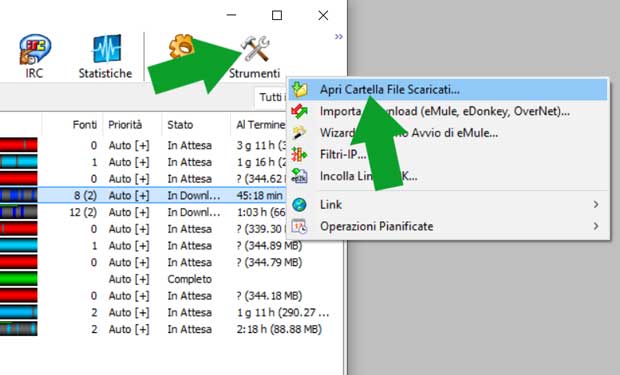Click the ed2k paste link icon
This screenshot has height=375, width=620.
(x=299, y=176)
